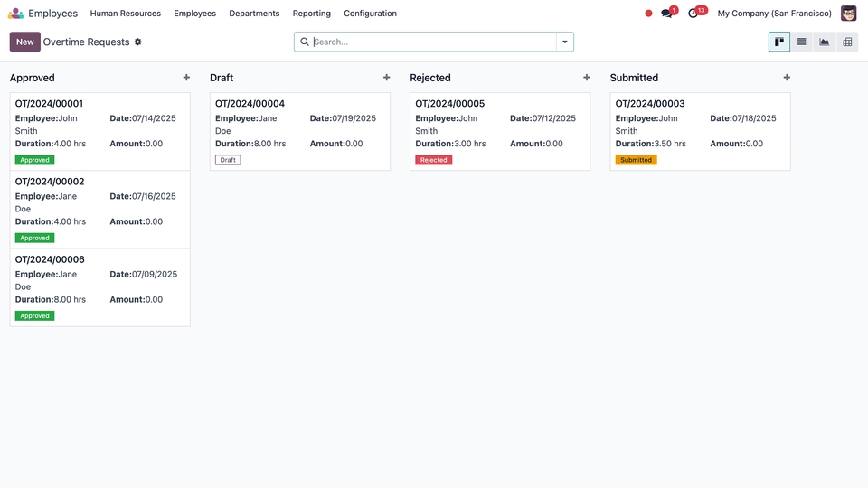The height and width of the screenshot is (488, 868).
Task: Click the search magnifier icon
Action: click(305, 42)
